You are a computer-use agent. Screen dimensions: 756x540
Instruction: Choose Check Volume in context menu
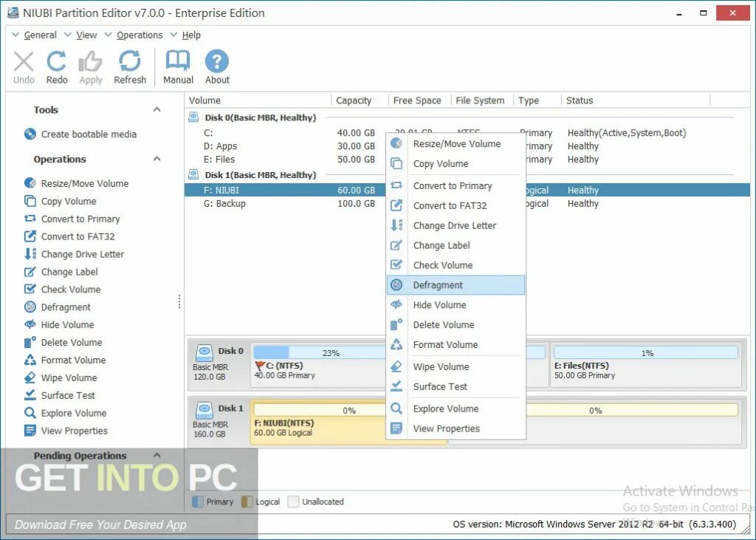pyautogui.click(x=456, y=265)
